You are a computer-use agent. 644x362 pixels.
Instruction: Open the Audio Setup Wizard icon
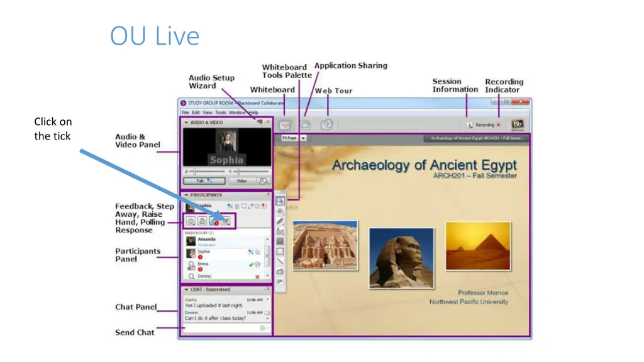click(x=260, y=122)
